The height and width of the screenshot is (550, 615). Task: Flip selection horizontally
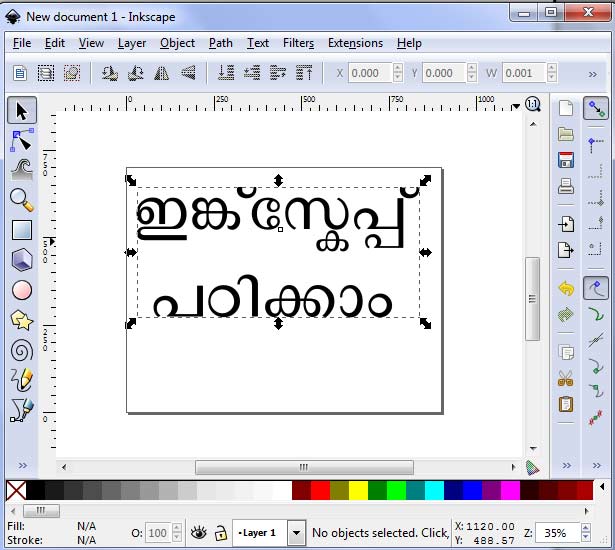click(162, 73)
